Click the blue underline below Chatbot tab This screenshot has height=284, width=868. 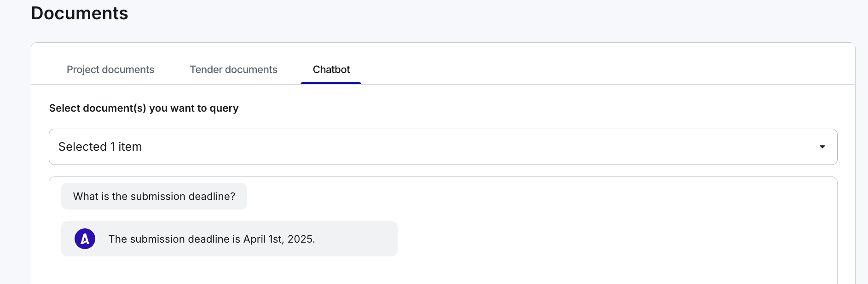tap(330, 83)
